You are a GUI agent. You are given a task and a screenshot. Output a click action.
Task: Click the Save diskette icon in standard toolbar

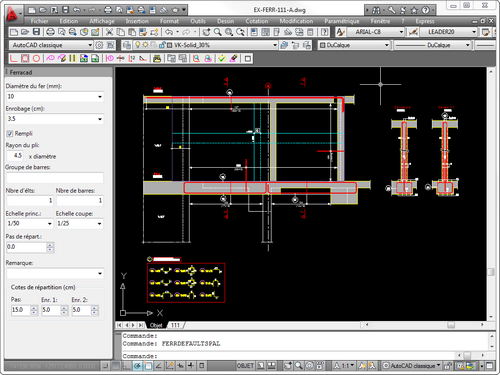point(36,32)
